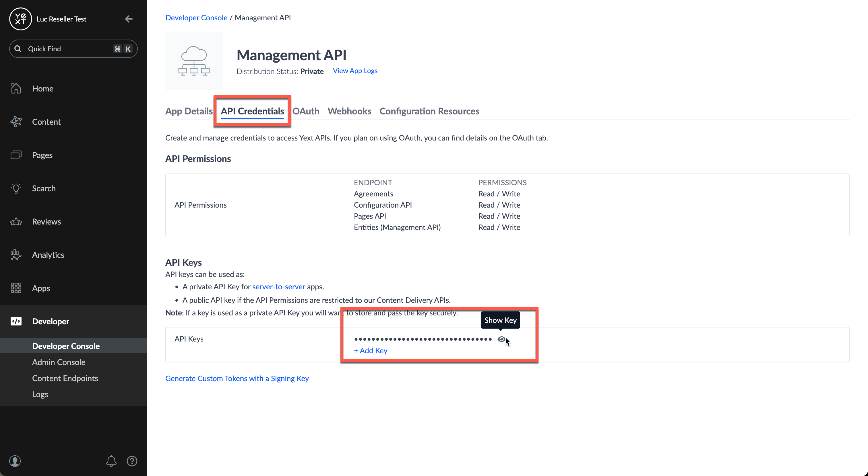Click the Yext logo icon

(21, 19)
